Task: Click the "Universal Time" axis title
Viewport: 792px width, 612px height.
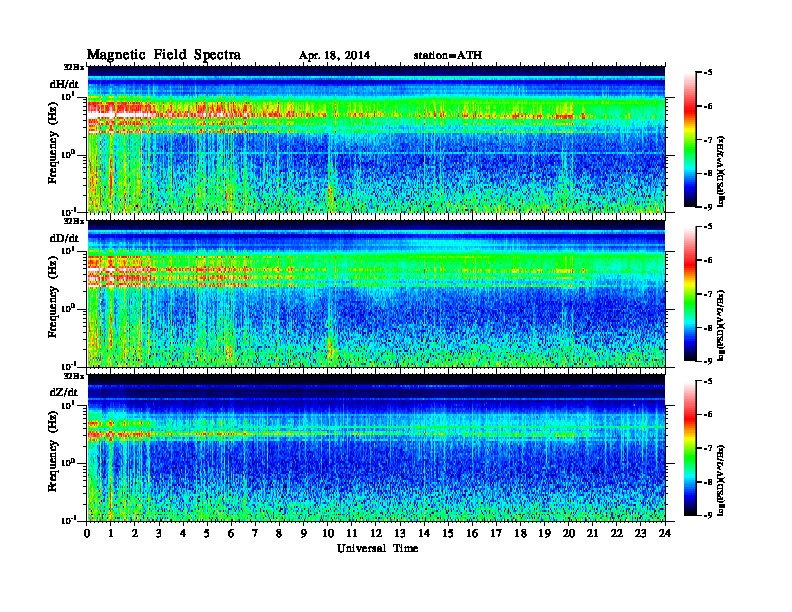Action: [377, 548]
